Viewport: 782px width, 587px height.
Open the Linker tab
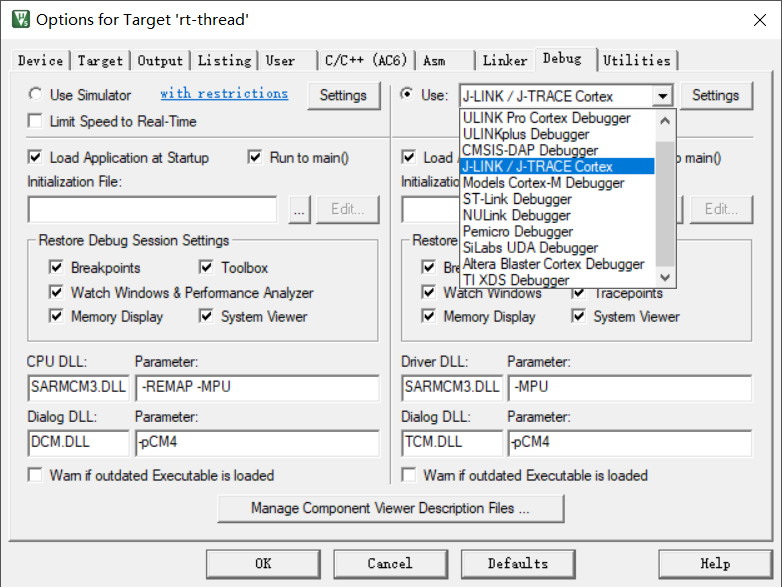[505, 61]
